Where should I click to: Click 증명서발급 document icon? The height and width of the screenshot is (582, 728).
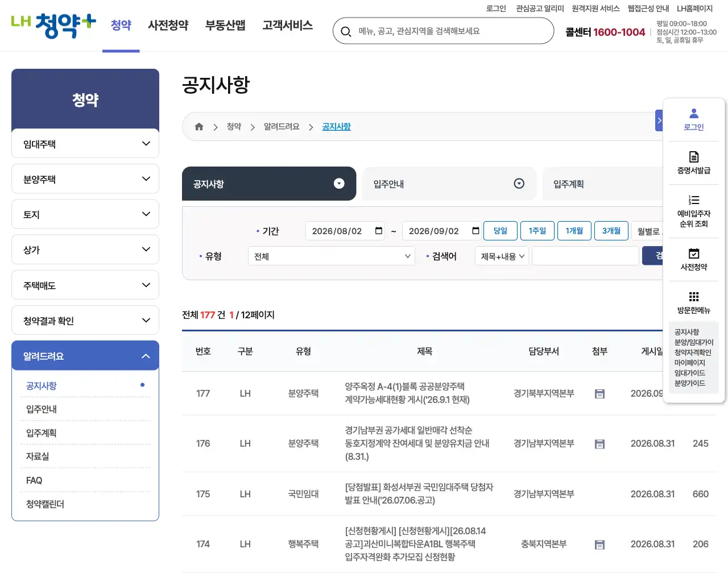pyautogui.click(x=694, y=157)
